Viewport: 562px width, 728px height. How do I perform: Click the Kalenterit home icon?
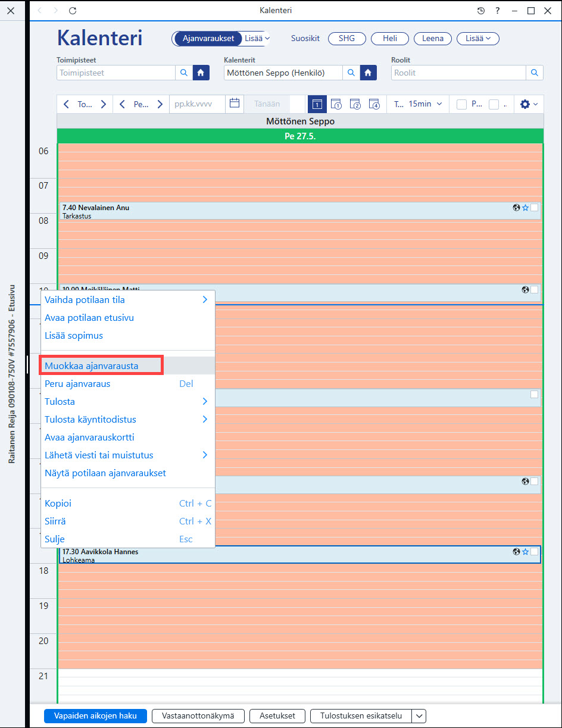(369, 73)
